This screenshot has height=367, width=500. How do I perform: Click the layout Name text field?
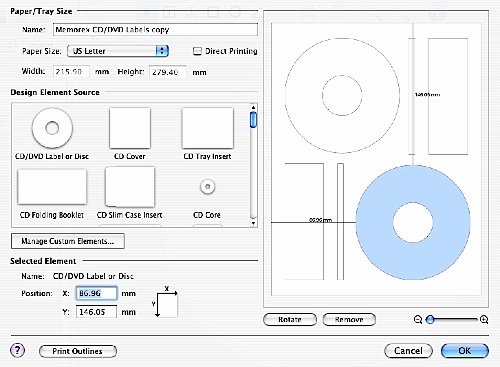click(155, 30)
